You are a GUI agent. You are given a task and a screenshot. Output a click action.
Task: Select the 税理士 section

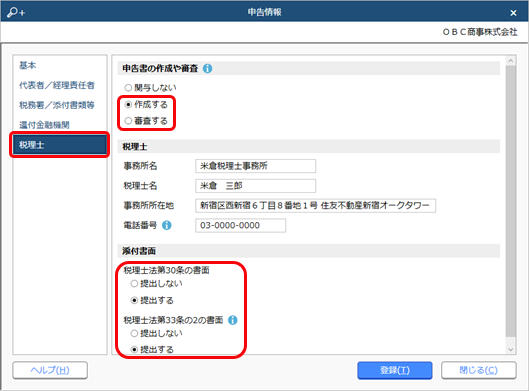tap(60, 145)
